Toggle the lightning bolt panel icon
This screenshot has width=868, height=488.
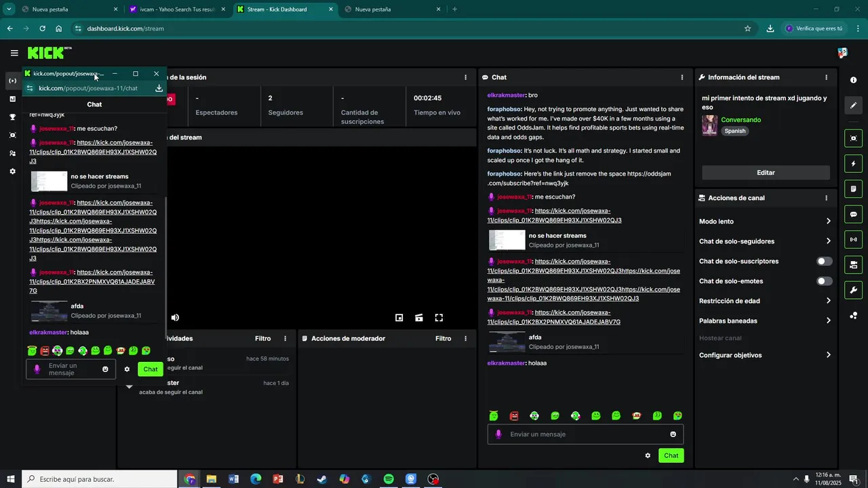(x=853, y=163)
